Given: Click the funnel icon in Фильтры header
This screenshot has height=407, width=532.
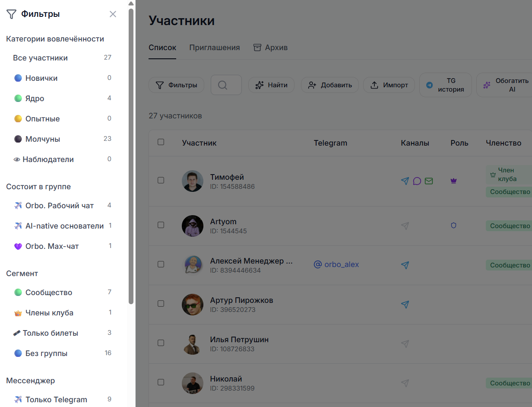Looking at the screenshot, I should click(x=11, y=14).
